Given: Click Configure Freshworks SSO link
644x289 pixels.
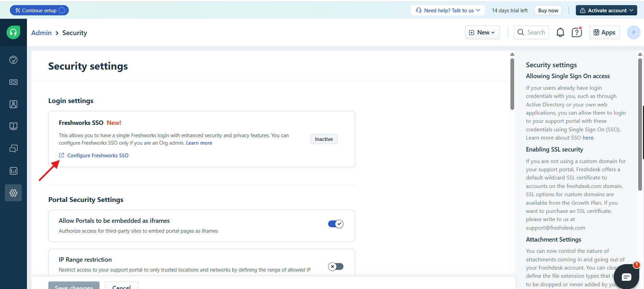Looking at the screenshot, I should (98, 155).
